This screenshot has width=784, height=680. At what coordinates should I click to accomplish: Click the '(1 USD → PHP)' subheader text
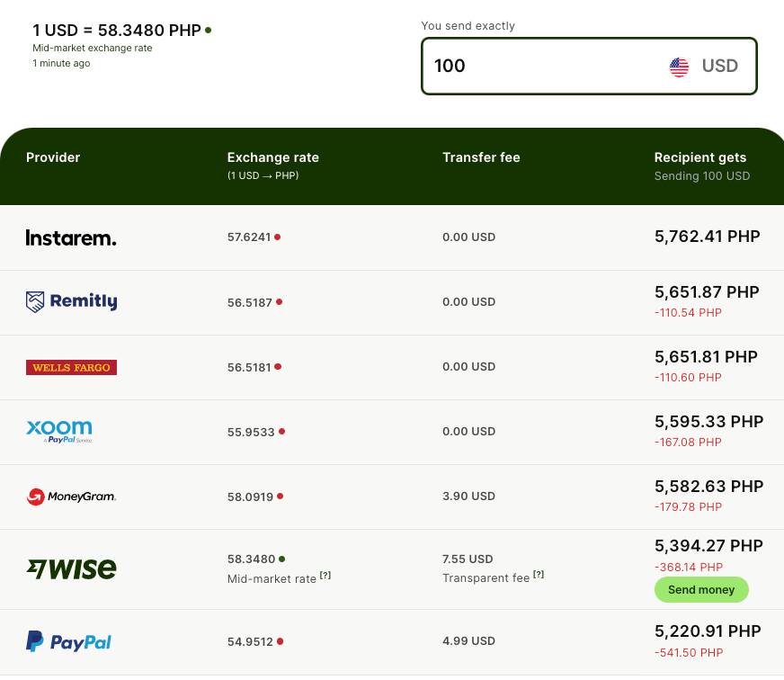pos(263,175)
